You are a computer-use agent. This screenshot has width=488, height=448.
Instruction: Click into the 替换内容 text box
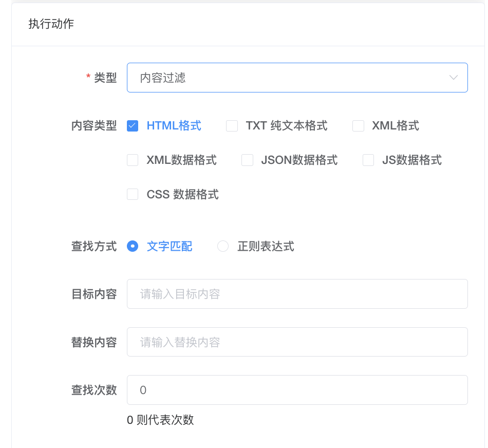tap(297, 342)
